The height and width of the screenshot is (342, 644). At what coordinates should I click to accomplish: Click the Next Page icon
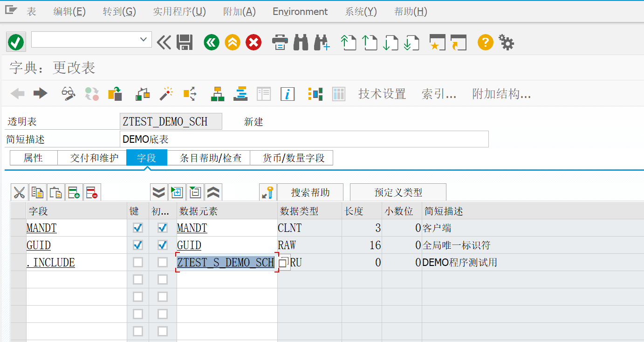pyautogui.click(x=391, y=43)
